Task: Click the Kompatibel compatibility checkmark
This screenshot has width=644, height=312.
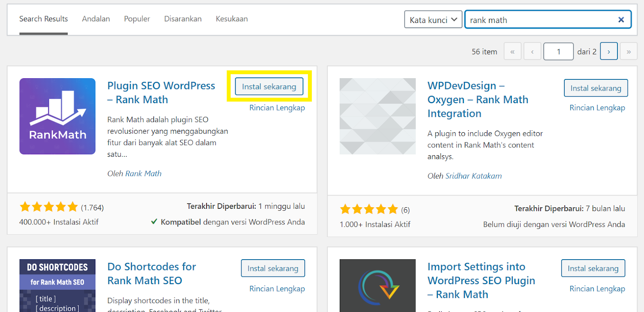Action: click(x=154, y=222)
